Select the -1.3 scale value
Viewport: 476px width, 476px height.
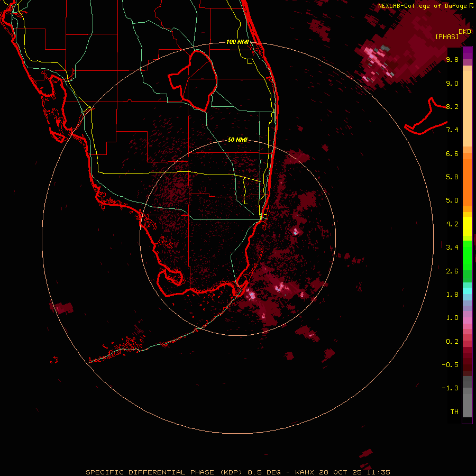(x=450, y=388)
